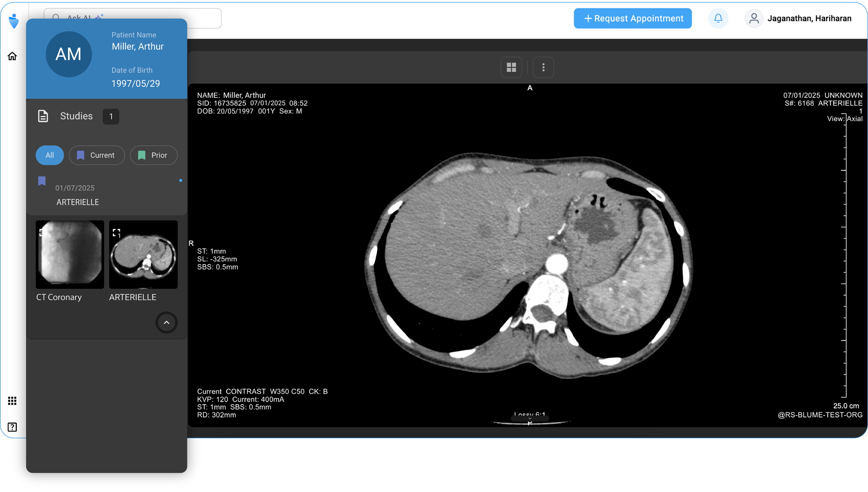Image resolution: width=868 pixels, height=492 pixels.
Task: Open the help question mark icon
Action: coord(12,427)
